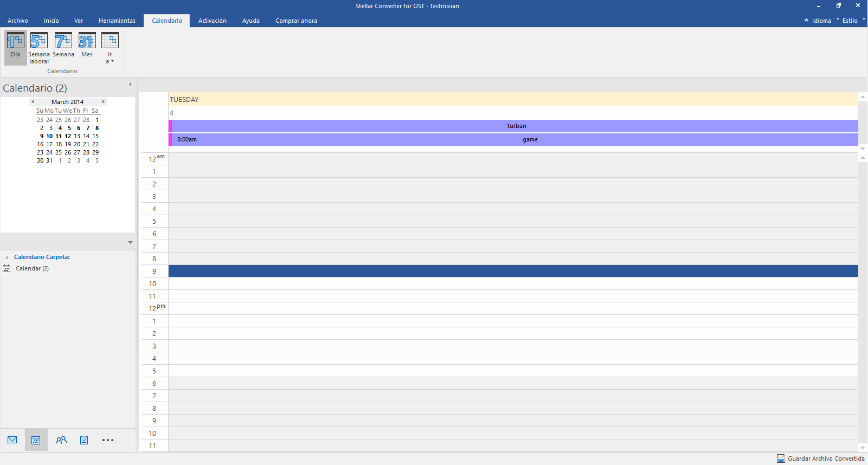The height and width of the screenshot is (465, 868).
Task: Open the Archivo menu
Action: pyautogui.click(x=18, y=21)
